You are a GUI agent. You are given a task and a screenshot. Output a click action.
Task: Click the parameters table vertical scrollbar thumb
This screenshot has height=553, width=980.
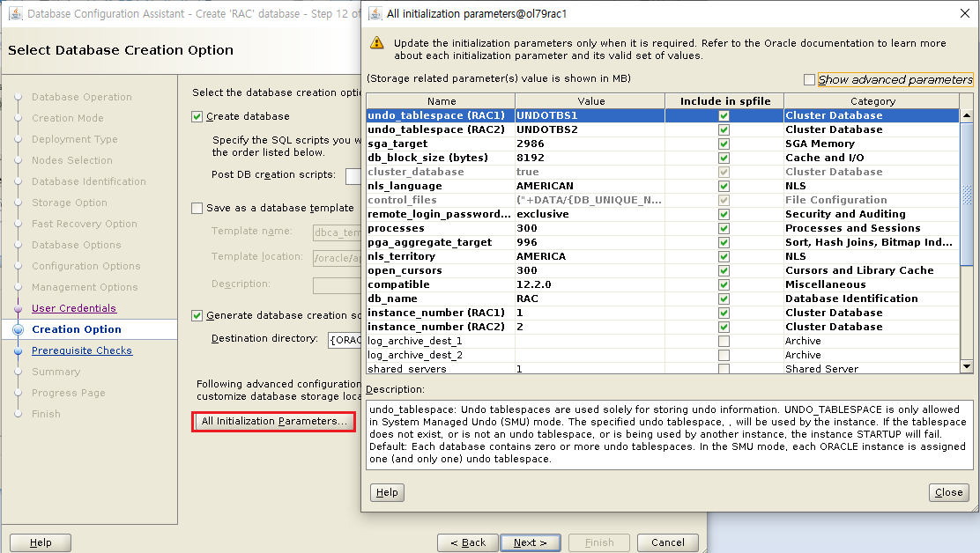966,194
